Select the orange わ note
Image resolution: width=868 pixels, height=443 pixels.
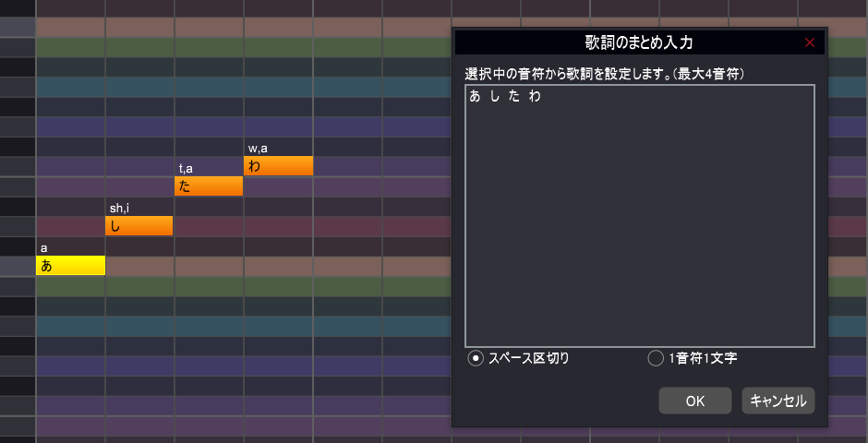coord(279,166)
